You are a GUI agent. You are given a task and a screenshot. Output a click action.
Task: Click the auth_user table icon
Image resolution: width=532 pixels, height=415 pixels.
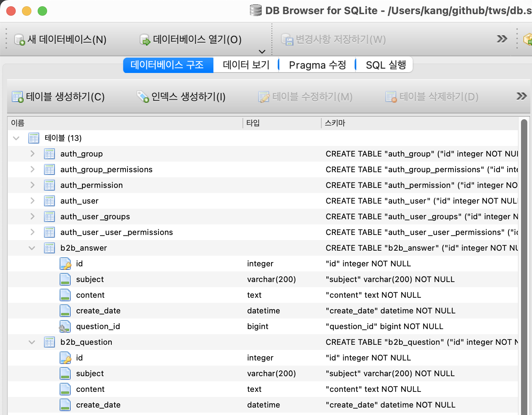(x=49, y=201)
